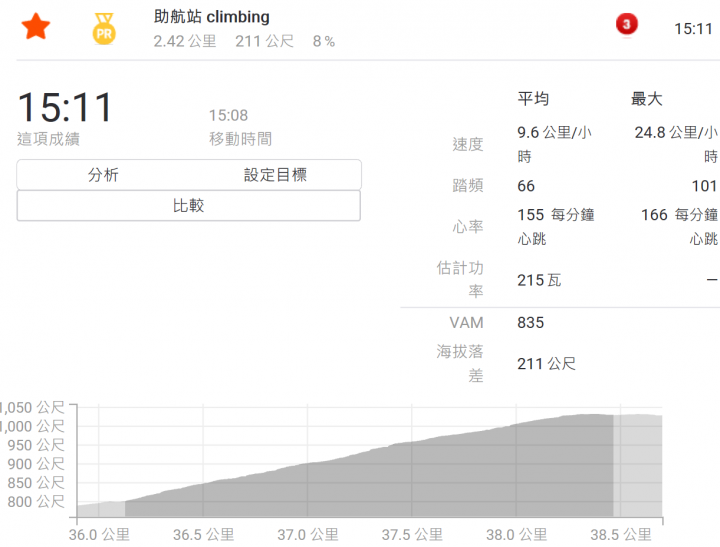Click the 海拔落差 label
This screenshot has height=547, width=720.
(x=460, y=363)
